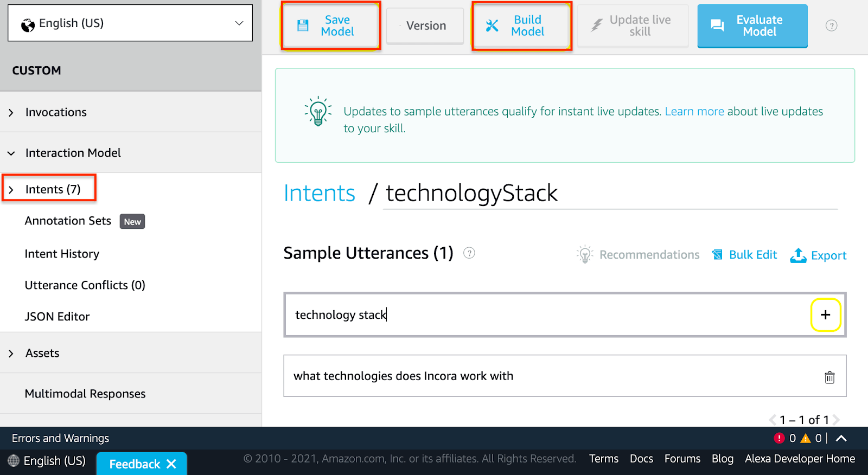Open the JSON Editor menu item
The image size is (868, 475).
click(x=57, y=317)
